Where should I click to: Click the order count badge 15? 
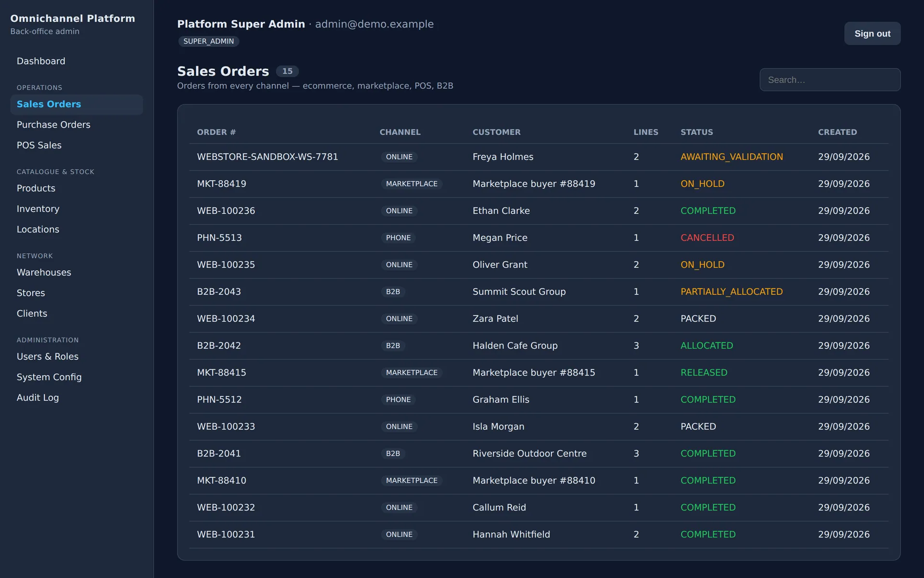point(287,71)
